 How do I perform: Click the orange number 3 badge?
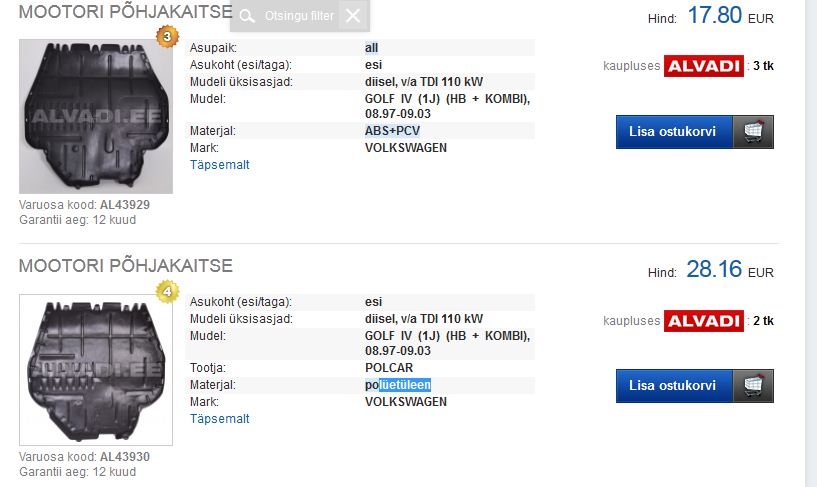click(x=167, y=36)
